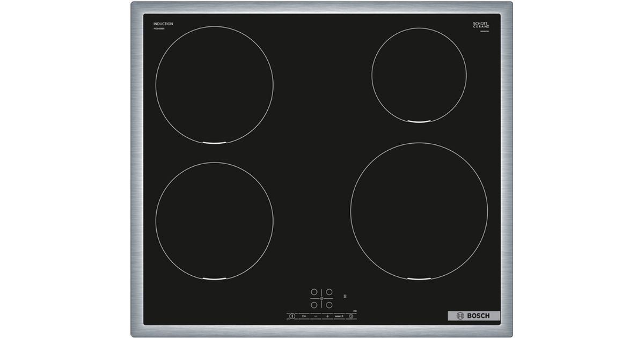Tap the timer clock symbol
Screen dimensions: 644x338
coord(351,316)
